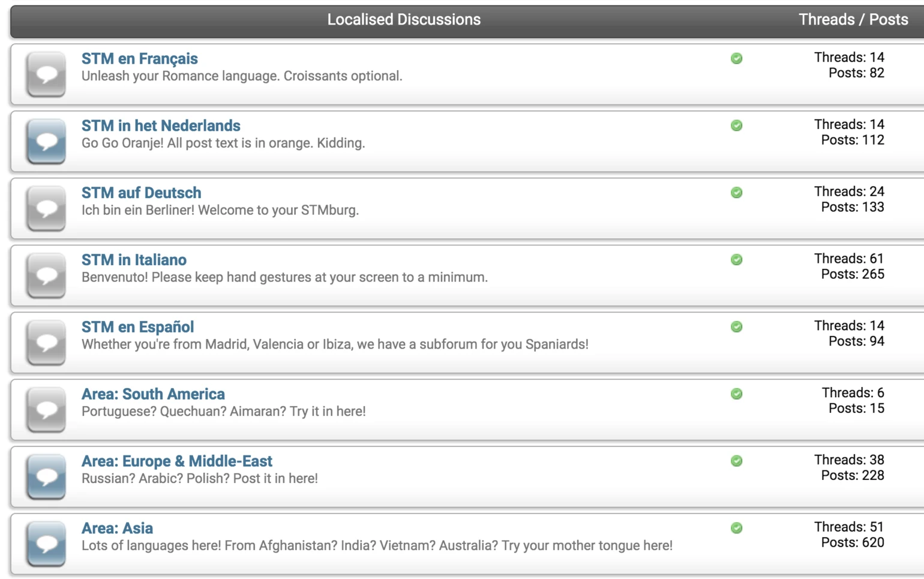Click the speech bubble icon for STM en Français
This screenshot has width=924, height=579.
point(45,74)
